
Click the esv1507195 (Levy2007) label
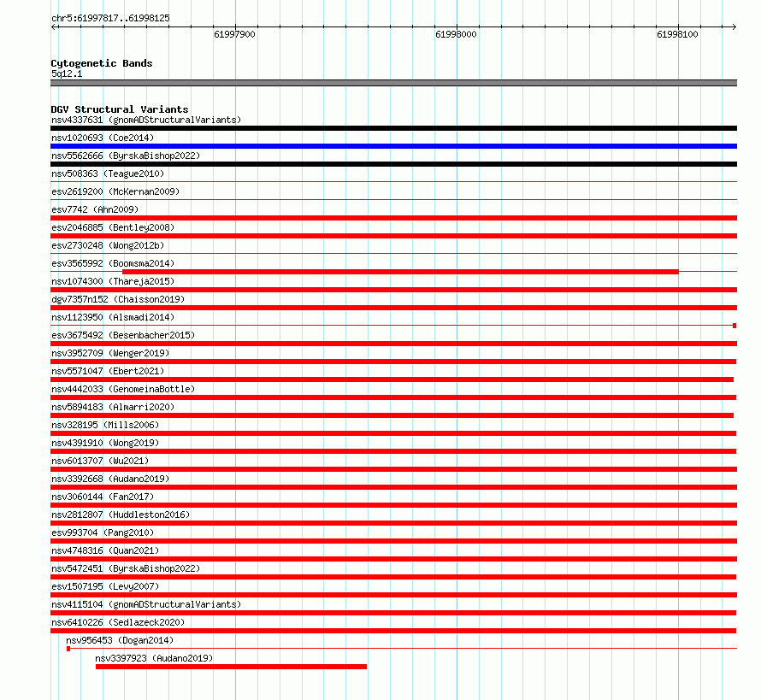tap(105, 586)
